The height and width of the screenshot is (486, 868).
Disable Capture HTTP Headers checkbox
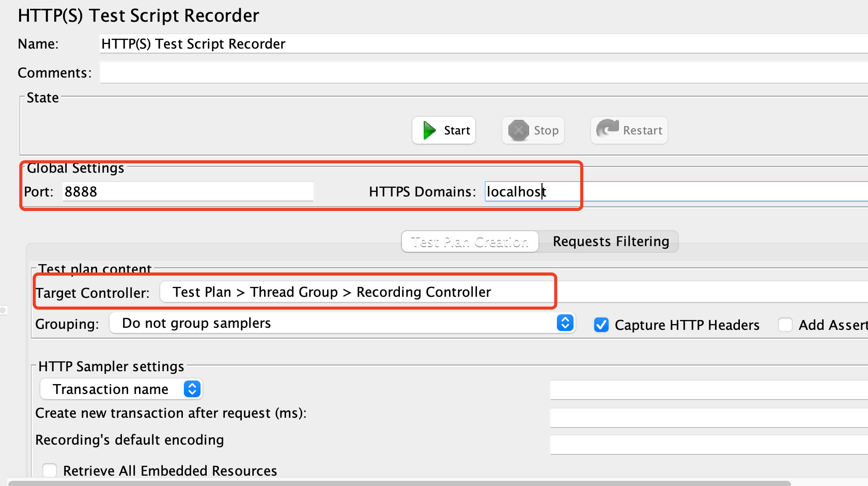(601, 325)
